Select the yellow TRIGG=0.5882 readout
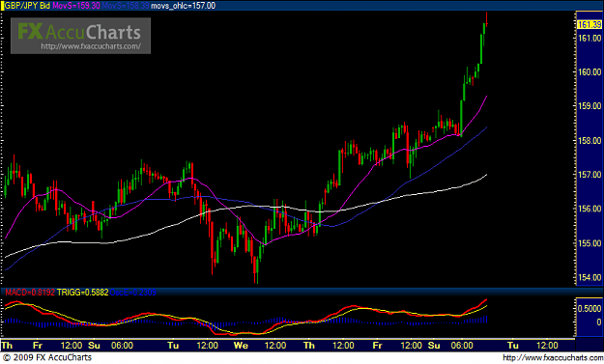 [82, 293]
